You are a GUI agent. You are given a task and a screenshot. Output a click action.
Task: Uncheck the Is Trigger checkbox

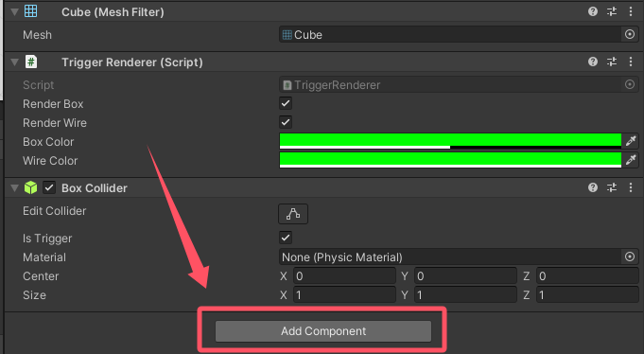pos(286,238)
